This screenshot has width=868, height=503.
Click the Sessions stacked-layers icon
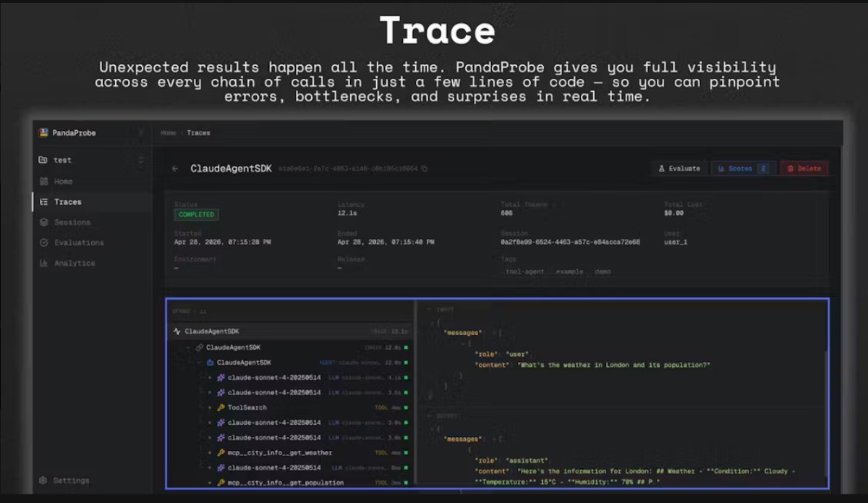pos(44,222)
